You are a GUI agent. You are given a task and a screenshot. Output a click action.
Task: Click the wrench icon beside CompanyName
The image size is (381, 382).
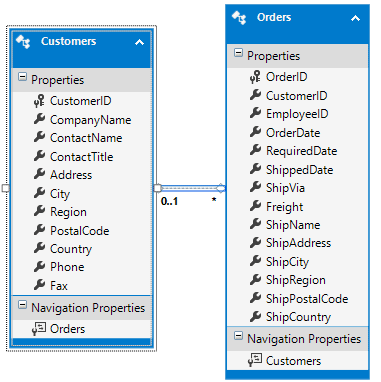tap(39, 119)
